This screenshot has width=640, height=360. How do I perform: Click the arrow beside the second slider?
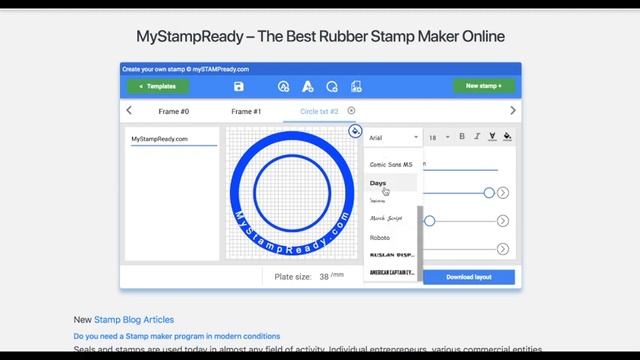(x=503, y=221)
